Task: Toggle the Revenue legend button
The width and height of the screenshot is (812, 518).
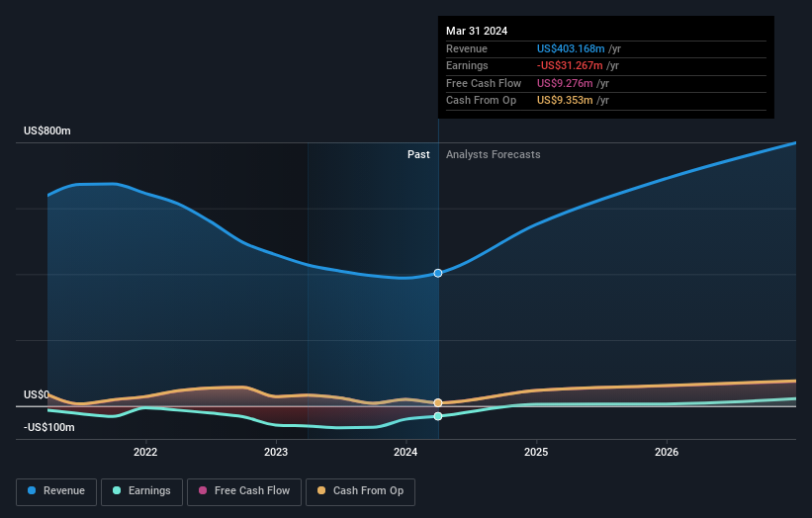Action: click(x=56, y=491)
